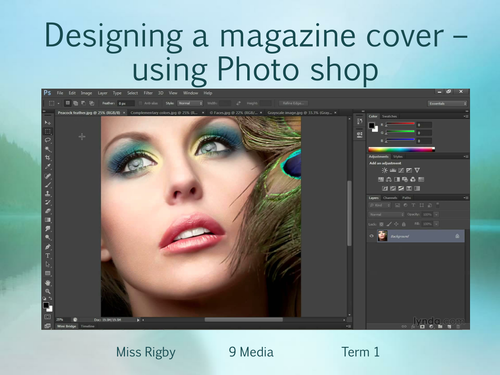
Task: Select the Rectangular Marquee tool in the toolbox
Action: [x=48, y=131]
